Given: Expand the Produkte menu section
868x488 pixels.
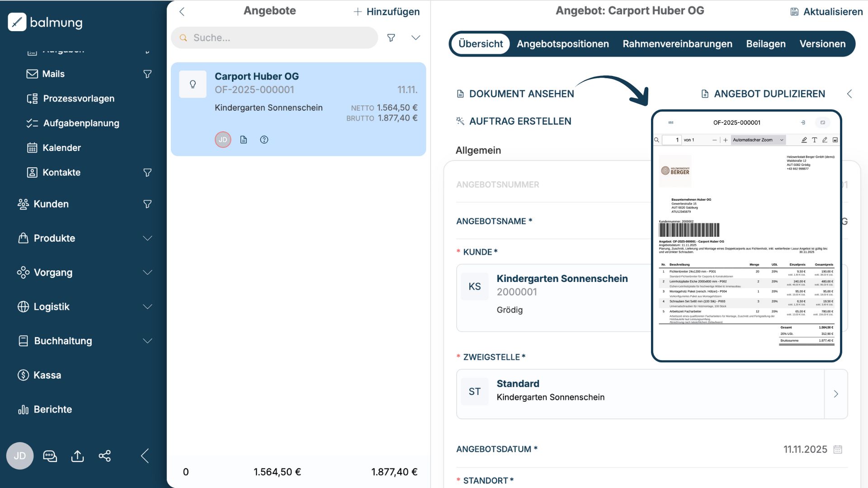Looking at the screenshot, I should click(147, 238).
